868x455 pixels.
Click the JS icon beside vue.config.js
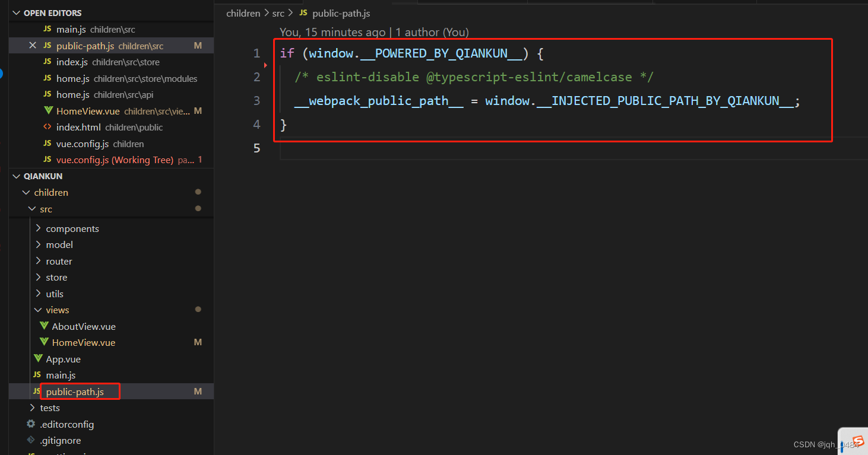[x=46, y=144]
